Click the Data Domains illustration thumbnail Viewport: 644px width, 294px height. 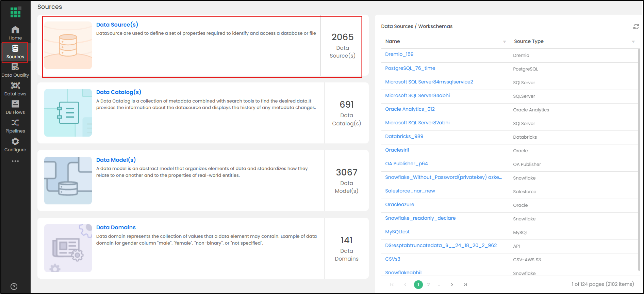[x=68, y=248]
